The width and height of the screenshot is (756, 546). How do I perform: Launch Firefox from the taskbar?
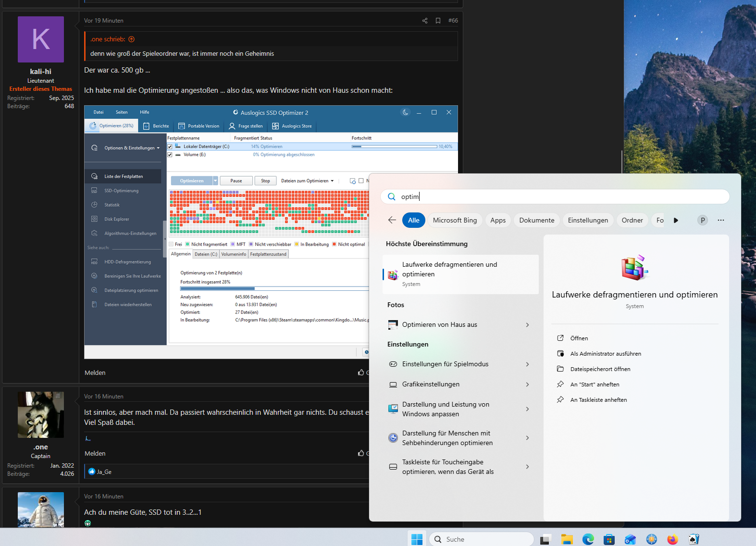pos(672,539)
